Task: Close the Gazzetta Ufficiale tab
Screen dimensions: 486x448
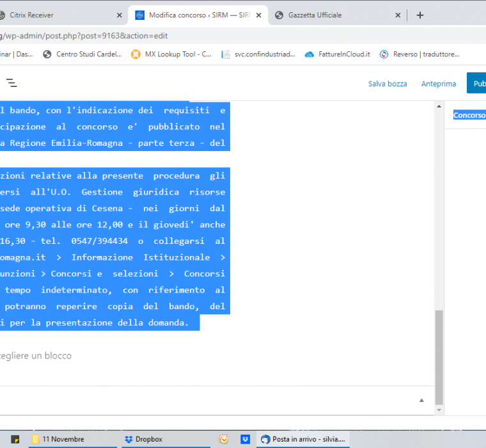Action: point(398,15)
